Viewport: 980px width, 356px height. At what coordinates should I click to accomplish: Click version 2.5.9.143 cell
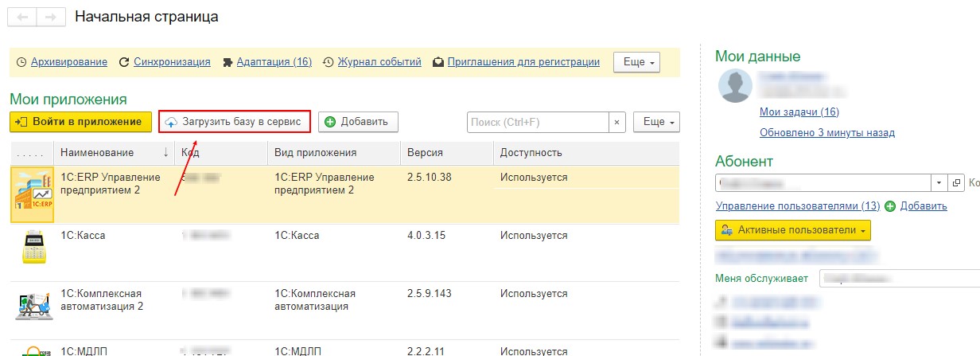point(430,293)
